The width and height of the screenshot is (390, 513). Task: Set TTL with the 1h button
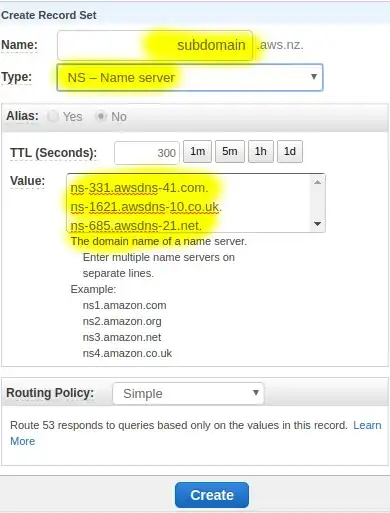pyautogui.click(x=261, y=151)
